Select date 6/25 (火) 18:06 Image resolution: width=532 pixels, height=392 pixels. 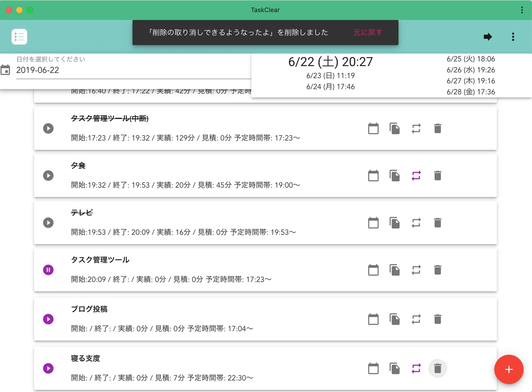pyautogui.click(x=471, y=59)
